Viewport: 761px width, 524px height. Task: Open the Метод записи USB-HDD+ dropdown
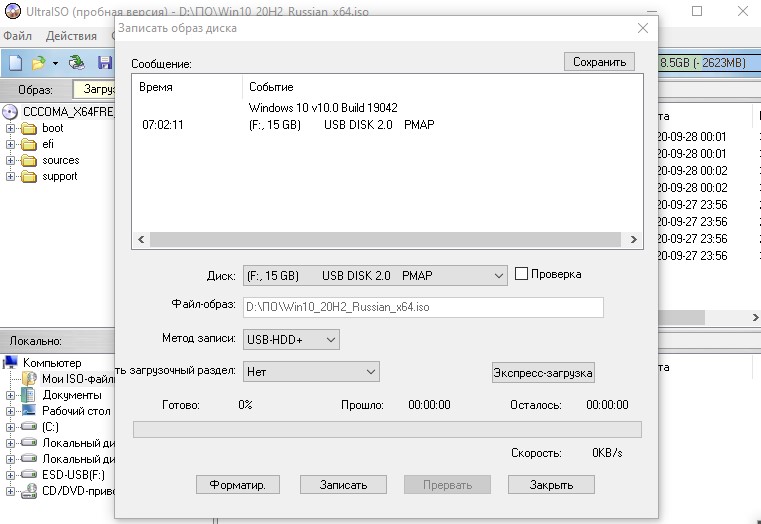click(291, 340)
